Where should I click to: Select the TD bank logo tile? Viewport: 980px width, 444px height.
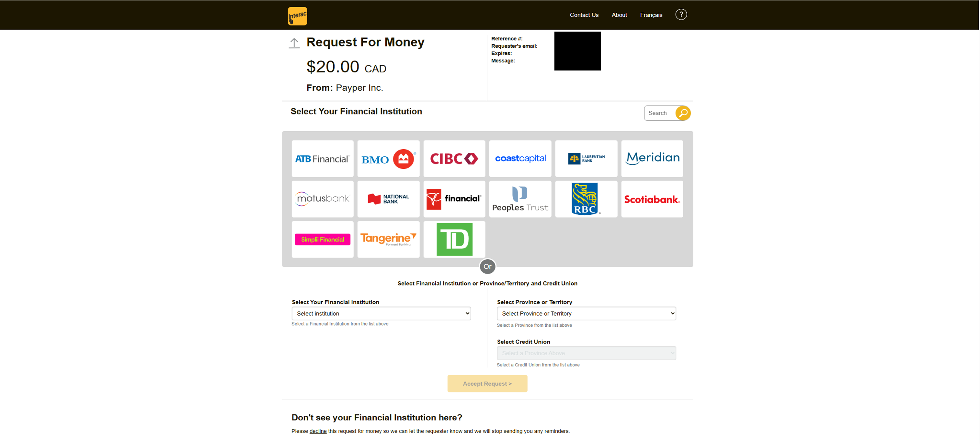coord(454,239)
